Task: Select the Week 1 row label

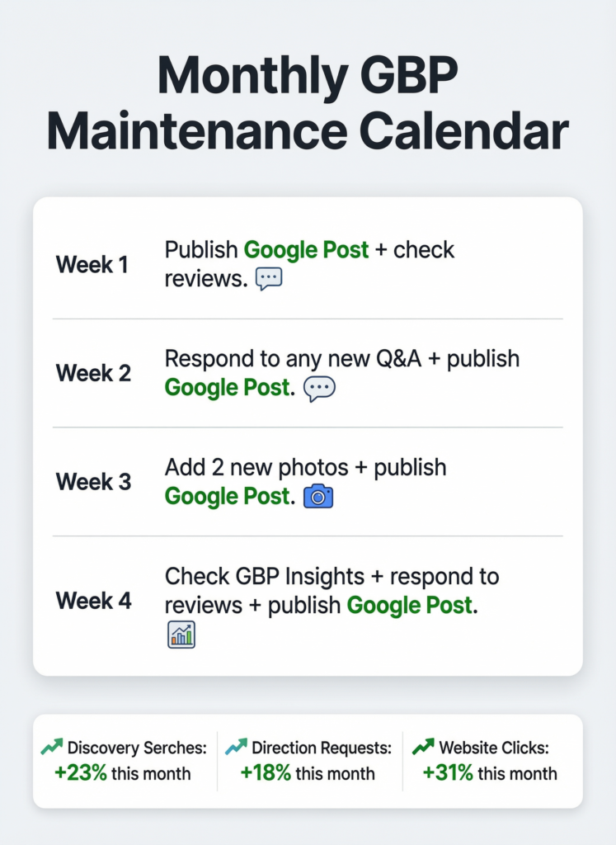Action: point(92,265)
